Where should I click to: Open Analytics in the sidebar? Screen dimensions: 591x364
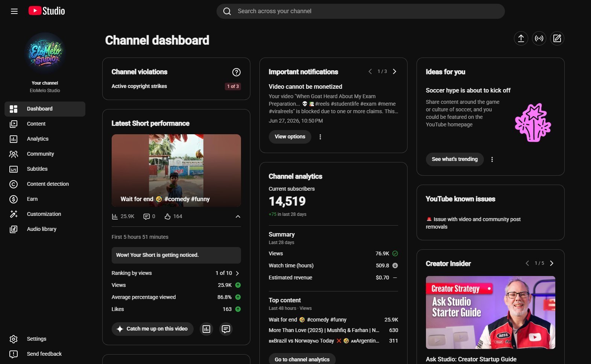click(45, 139)
